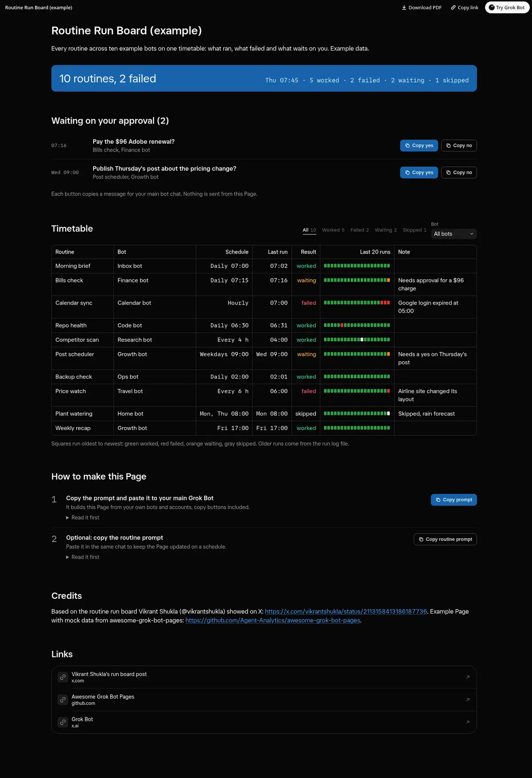Click the run squares for Competitor scan

pyautogui.click(x=357, y=340)
